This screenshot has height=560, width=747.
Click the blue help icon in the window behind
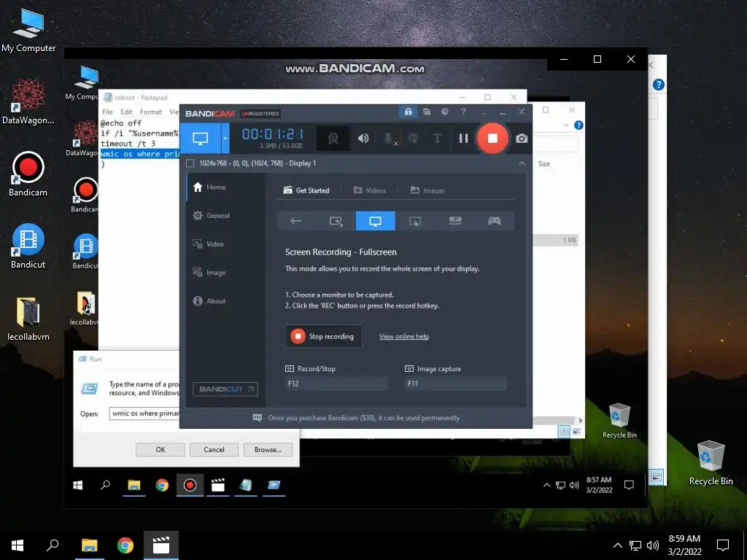pyautogui.click(x=659, y=85)
